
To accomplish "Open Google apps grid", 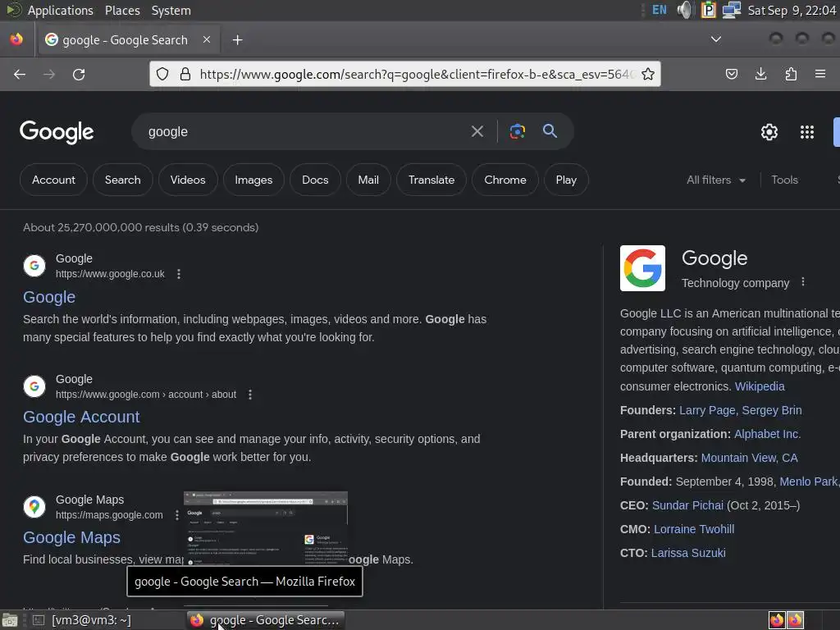I will 807,132.
